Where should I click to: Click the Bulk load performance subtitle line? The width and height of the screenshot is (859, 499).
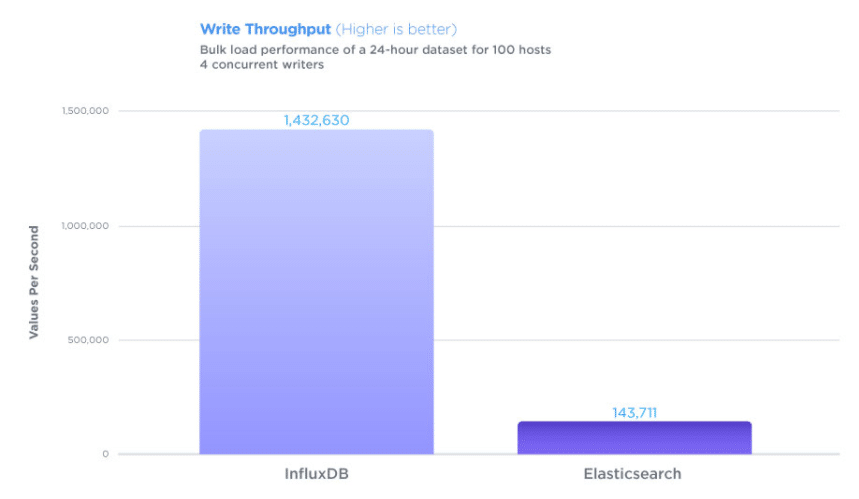(375, 50)
